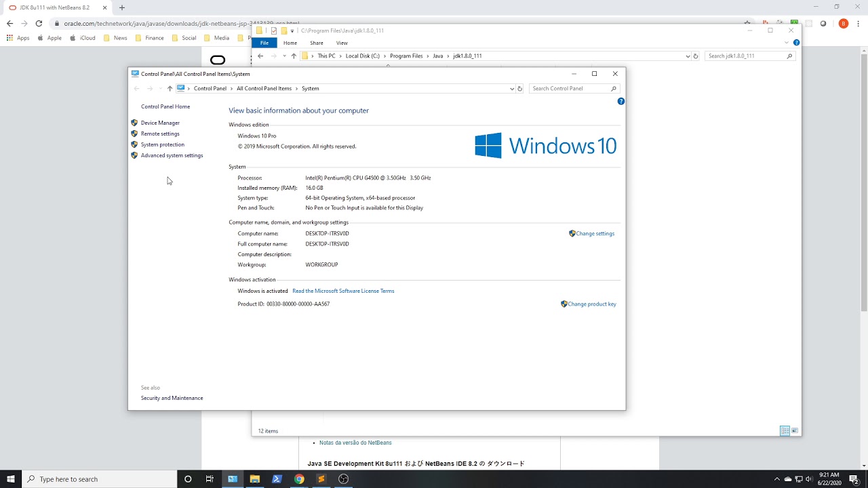Refresh the File Explorer folder view
The height and width of the screenshot is (488, 868).
point(696,56)
